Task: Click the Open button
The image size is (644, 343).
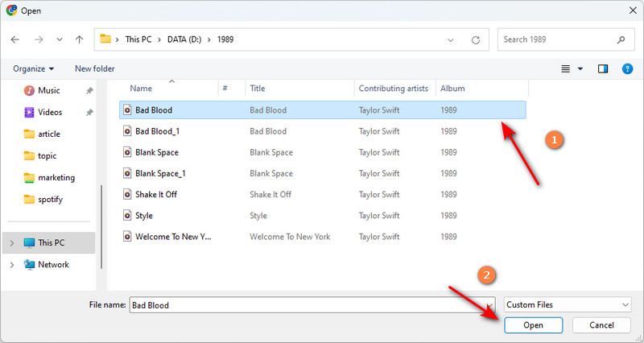Action: point(533,325)
